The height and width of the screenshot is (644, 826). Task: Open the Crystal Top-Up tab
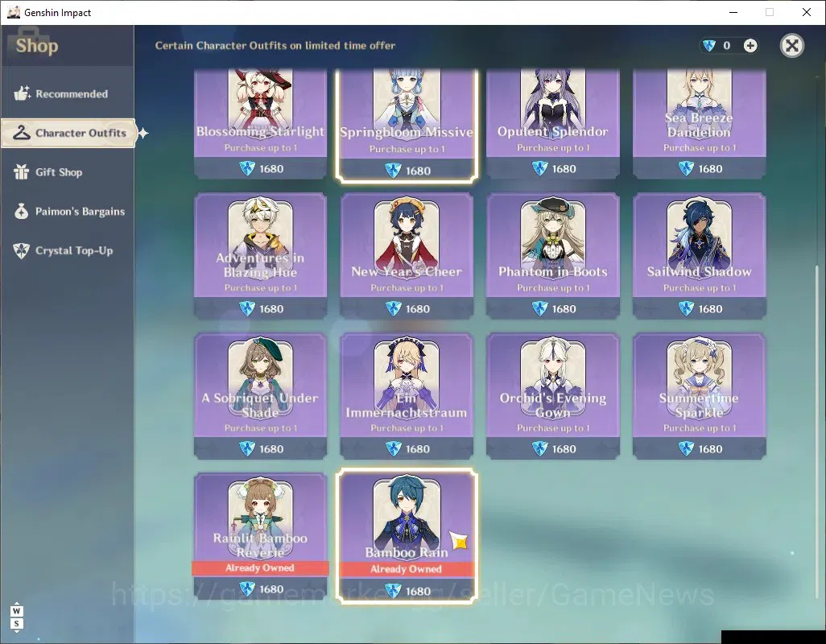[68, 250]
